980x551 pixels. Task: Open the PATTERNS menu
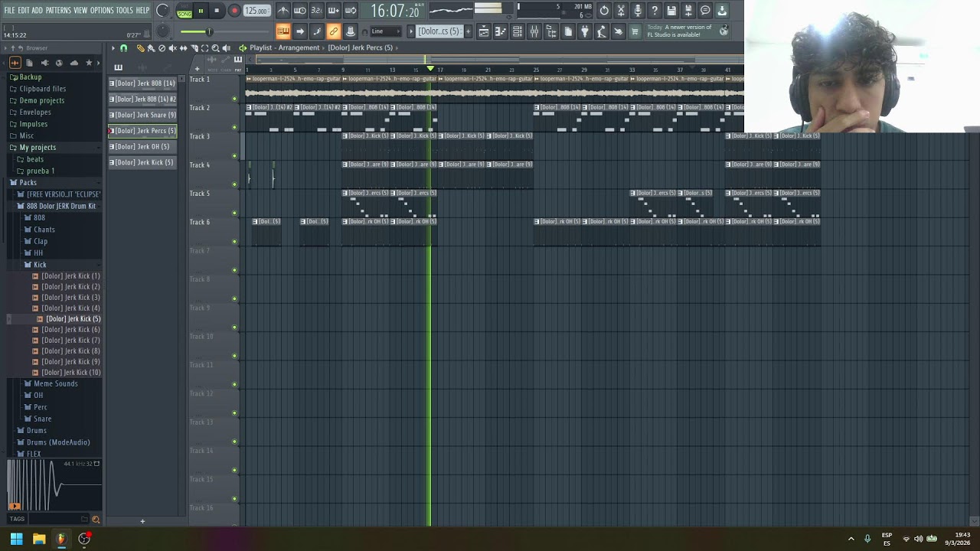(58, 10)
